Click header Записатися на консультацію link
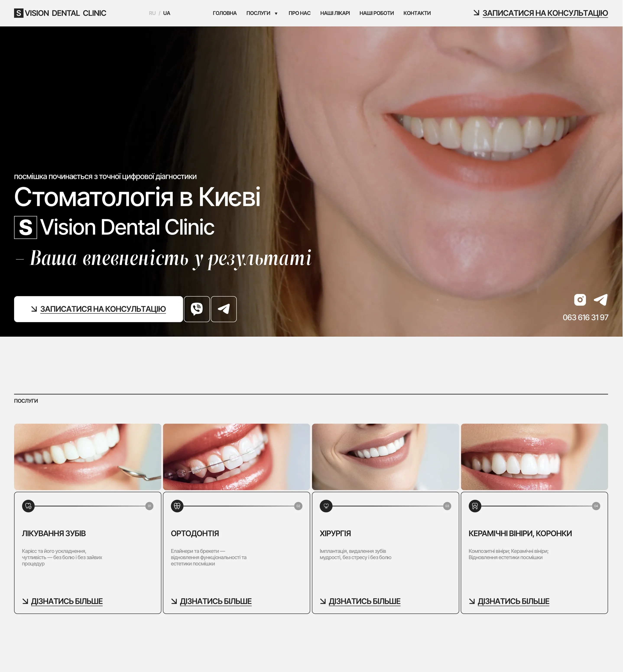The width and height of the screenshot is (623, 672). point(545,13)
